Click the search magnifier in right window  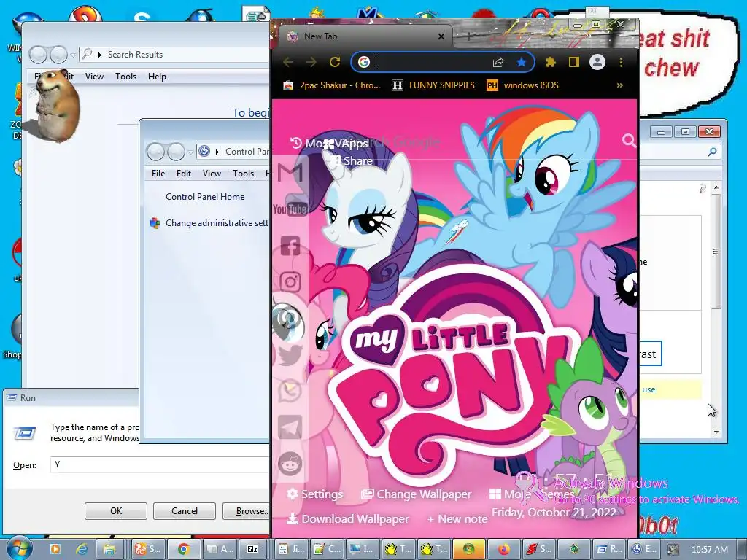point(712,152)
